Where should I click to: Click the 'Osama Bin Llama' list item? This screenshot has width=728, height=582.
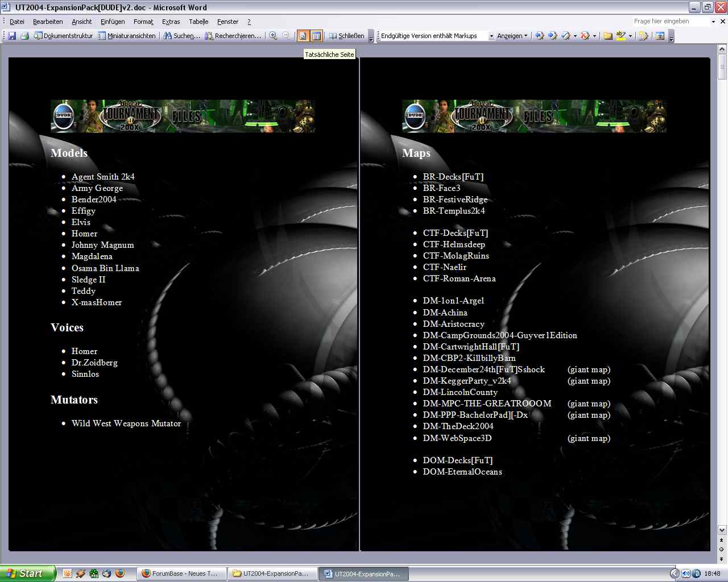click(x=105, y=268)
